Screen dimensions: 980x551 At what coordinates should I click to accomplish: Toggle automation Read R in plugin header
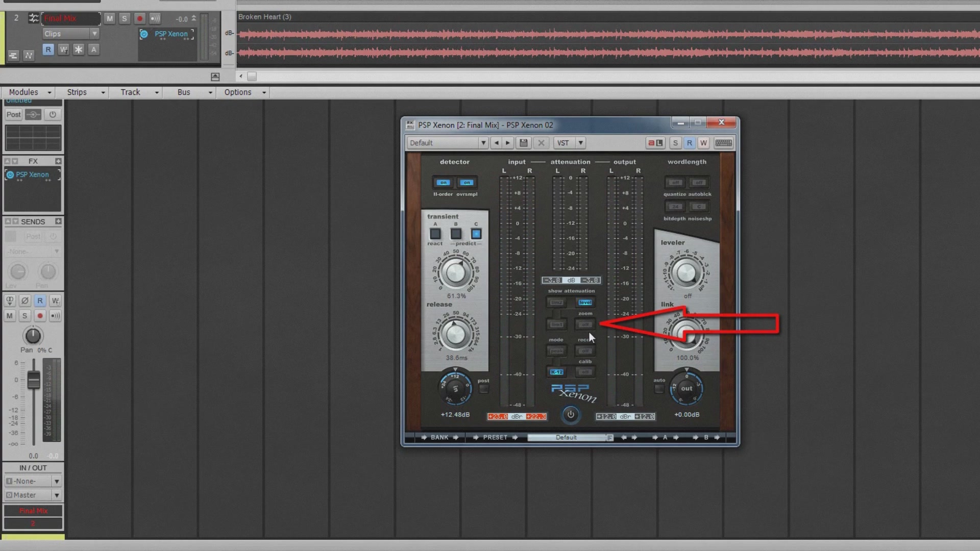[690, 143]
